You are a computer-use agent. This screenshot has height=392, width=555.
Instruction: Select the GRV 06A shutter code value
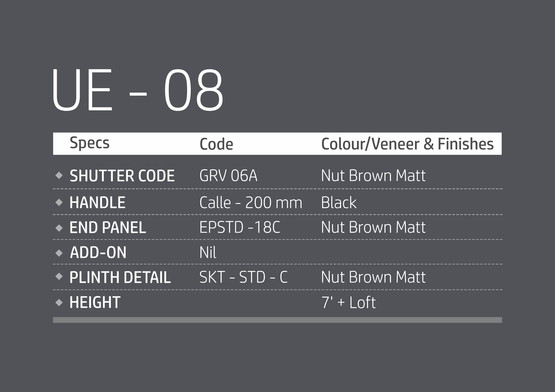(228, 175)
